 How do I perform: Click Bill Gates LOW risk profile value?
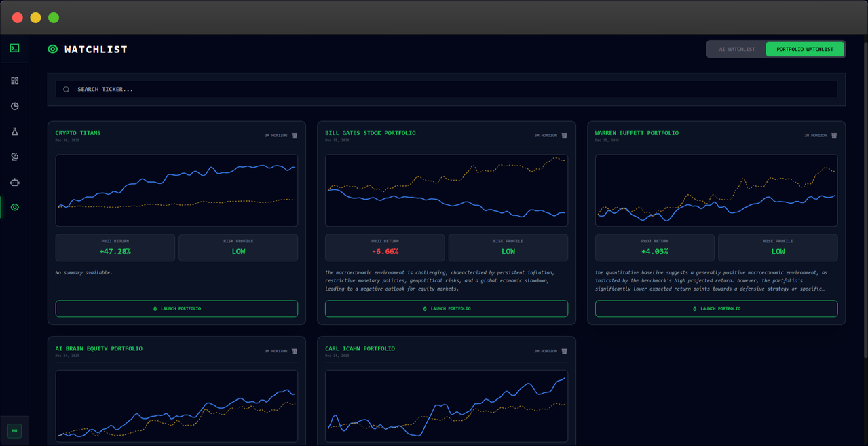click(x=508, y=251)
